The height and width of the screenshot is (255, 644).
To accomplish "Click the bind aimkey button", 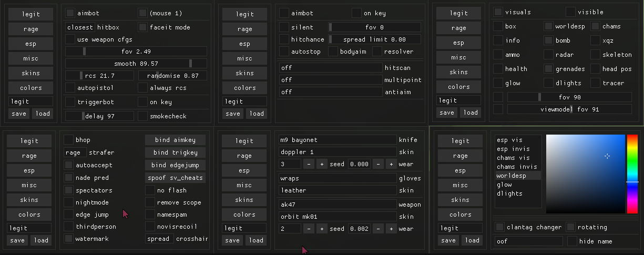I will point(175,139).
